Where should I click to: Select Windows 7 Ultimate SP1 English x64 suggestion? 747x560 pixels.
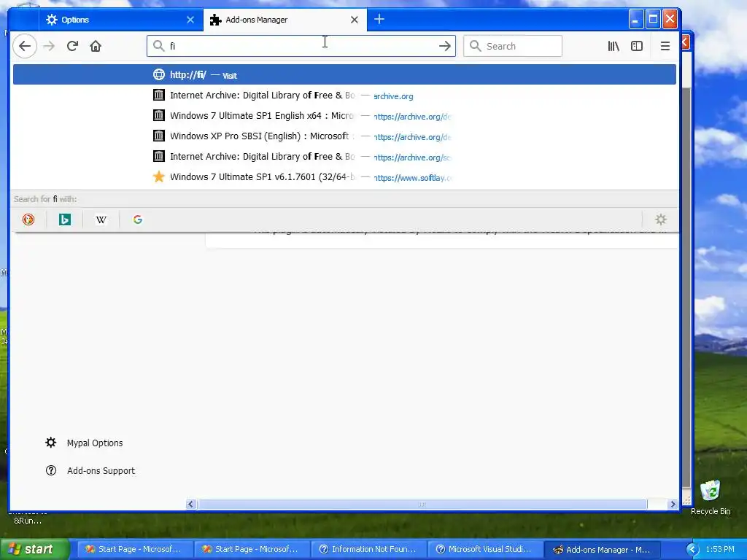click(344, 116)
